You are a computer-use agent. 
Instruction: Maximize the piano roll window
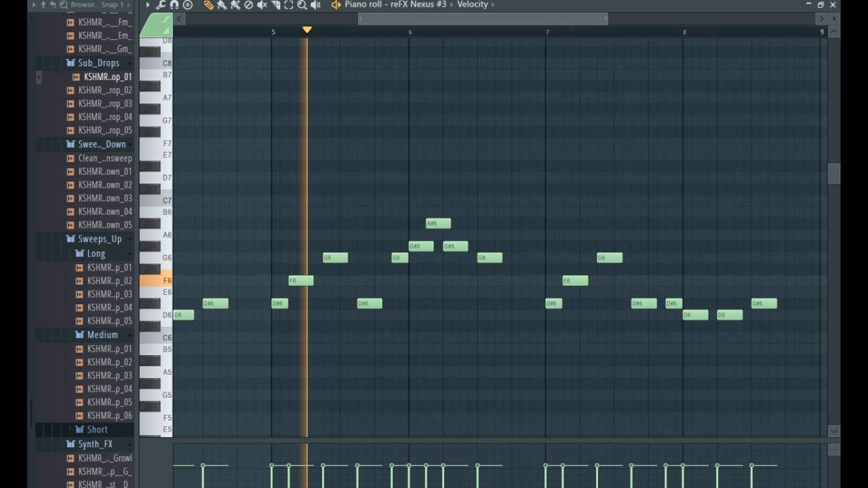tap(821, 5)
